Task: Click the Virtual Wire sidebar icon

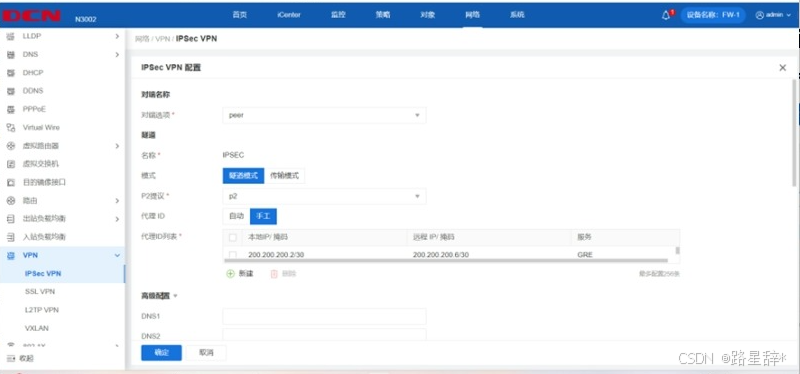Action: pos(10,128)
